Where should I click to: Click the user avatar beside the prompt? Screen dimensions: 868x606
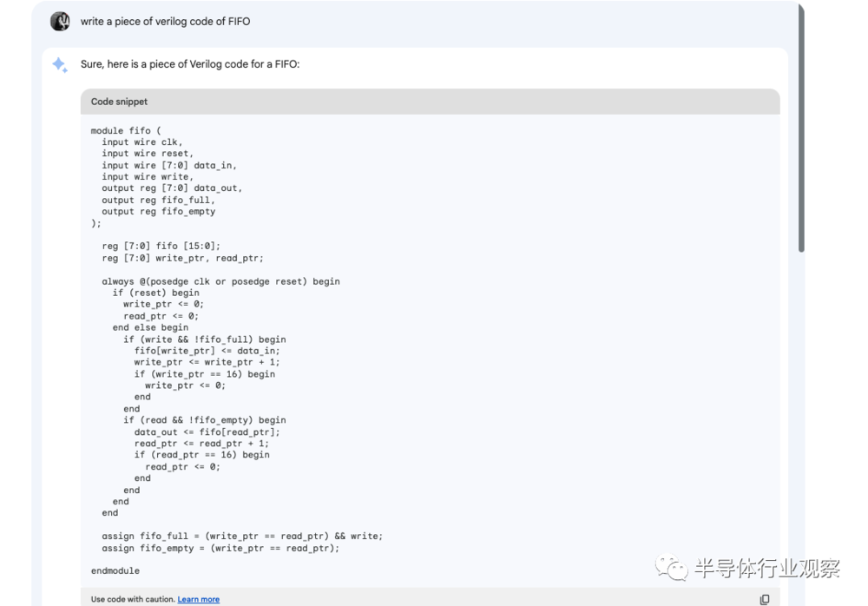(x=60, y=22)
